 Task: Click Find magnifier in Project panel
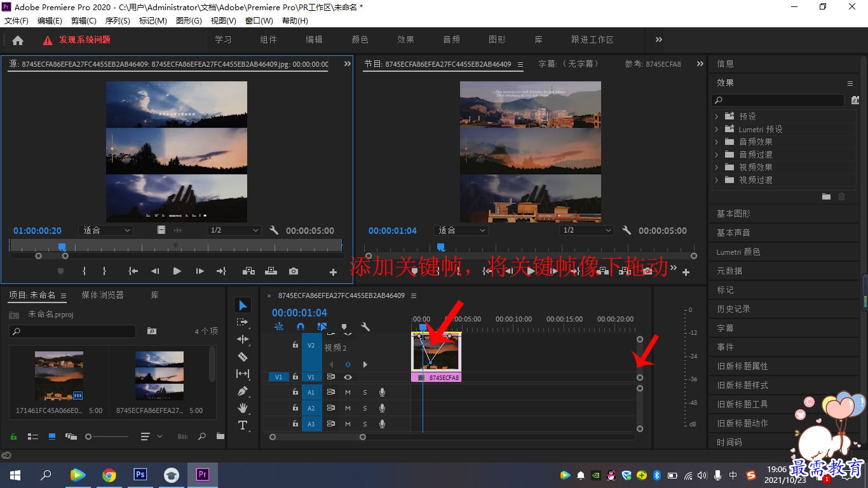(201, 437)
